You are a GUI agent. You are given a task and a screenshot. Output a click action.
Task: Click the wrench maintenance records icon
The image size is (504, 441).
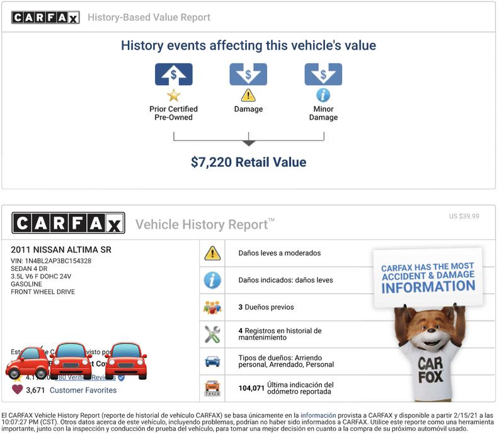click(213, 335)
